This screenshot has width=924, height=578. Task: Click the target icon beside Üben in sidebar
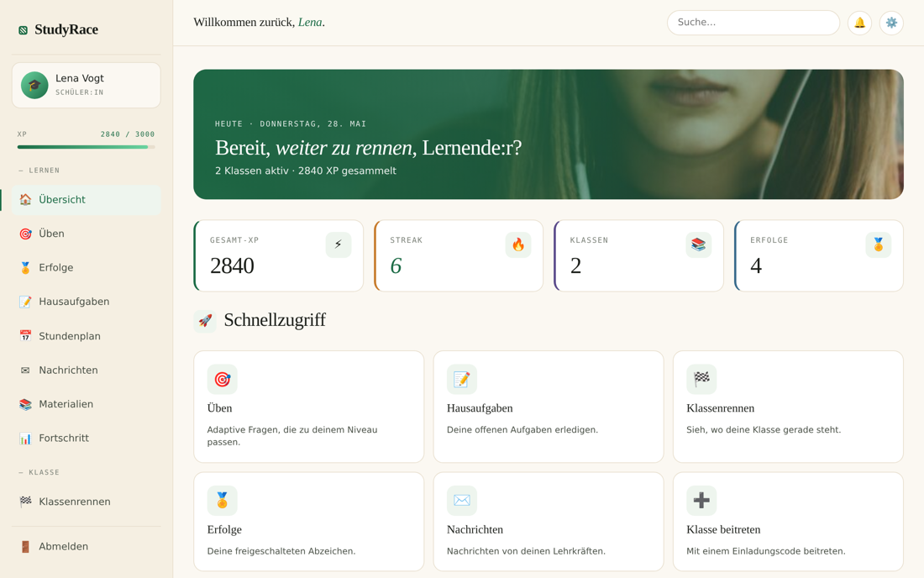point(25,234)
